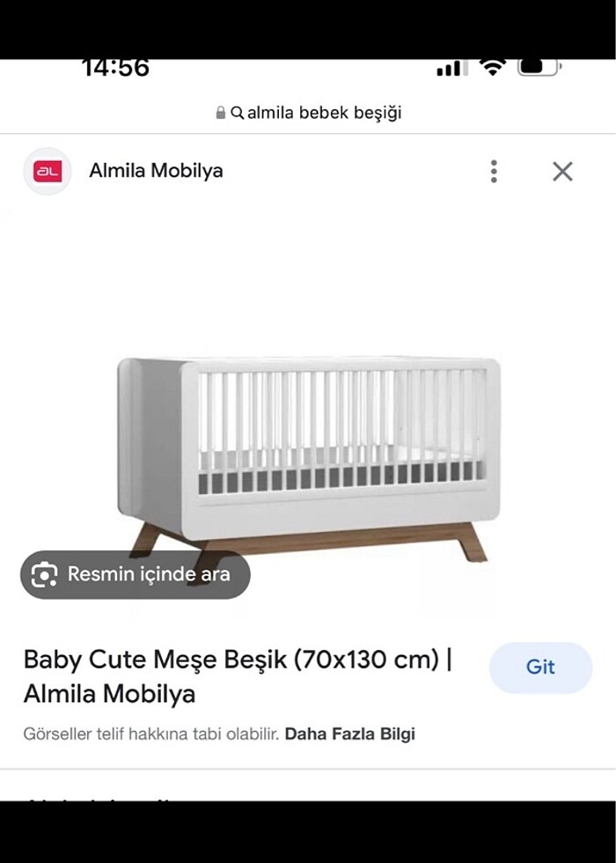Tap the 14:56 clock in status bar
616x863 pixels.
(x=116, y=68)
